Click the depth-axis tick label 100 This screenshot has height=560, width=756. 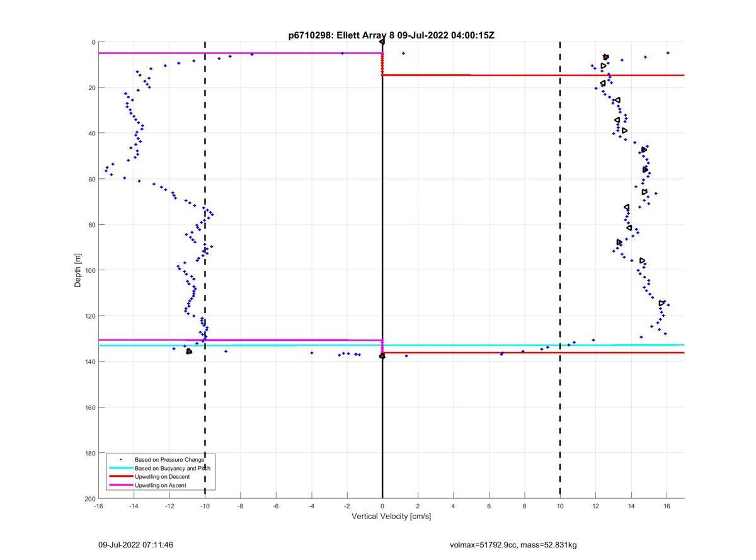click(89, 270)
